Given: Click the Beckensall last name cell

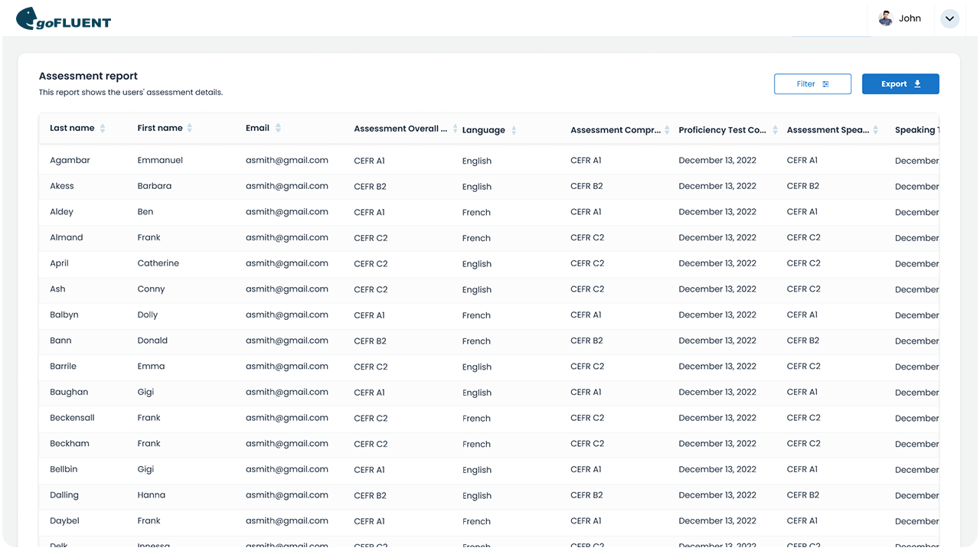Looking at the screenshot, I should (72, 418).
